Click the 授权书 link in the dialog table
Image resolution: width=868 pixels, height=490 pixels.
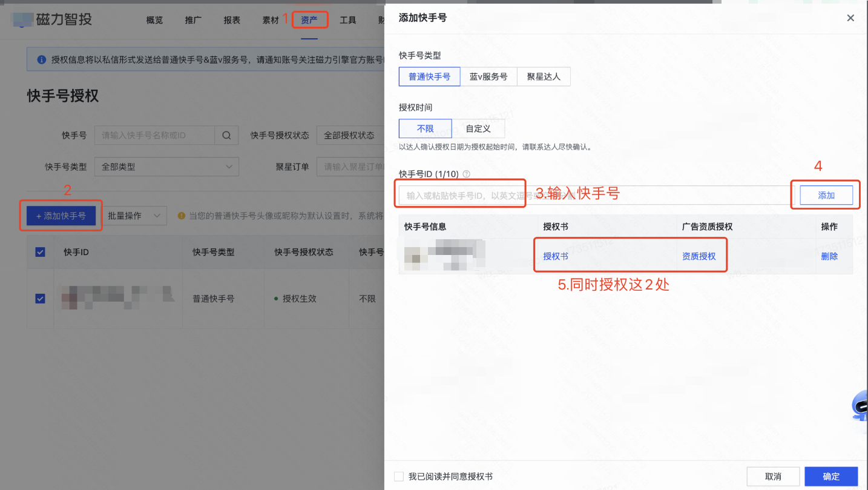click(x=554, y=256)
